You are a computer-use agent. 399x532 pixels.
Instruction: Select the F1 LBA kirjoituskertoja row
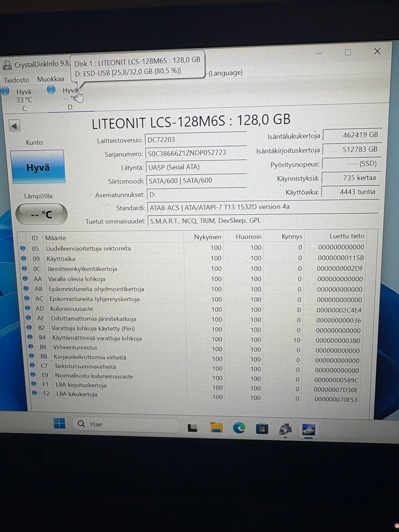[198, 387]
